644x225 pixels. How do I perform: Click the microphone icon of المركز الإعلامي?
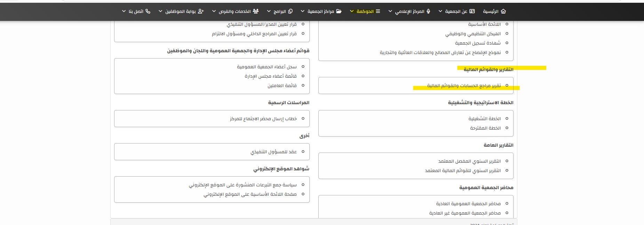(x=428, y=11)
